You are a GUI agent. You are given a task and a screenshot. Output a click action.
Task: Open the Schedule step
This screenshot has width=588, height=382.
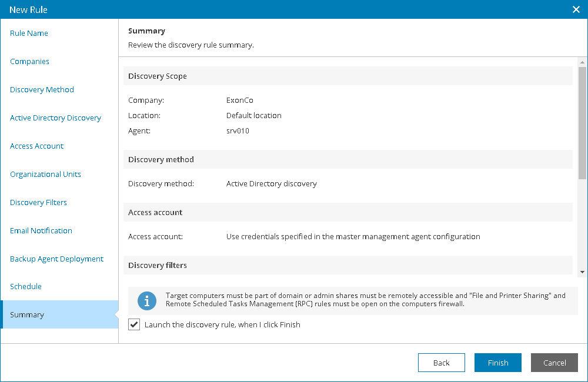point(26,287)
